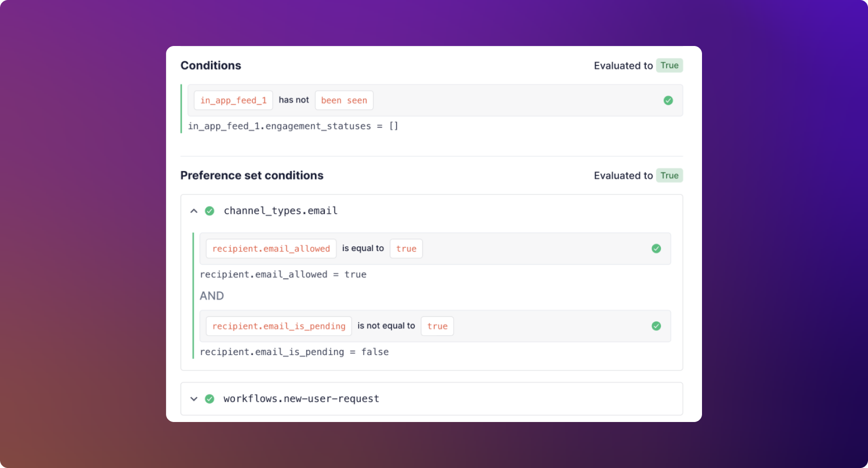Click True badge for Preference set conditions
Image resolution: width=868 pixels, height=468 pixels.
tap(669, 175)
